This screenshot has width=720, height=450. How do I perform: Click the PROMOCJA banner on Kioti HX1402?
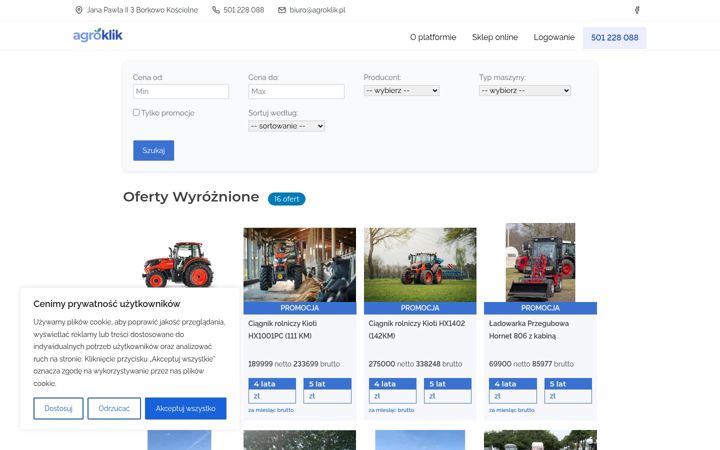click(420, 308)
